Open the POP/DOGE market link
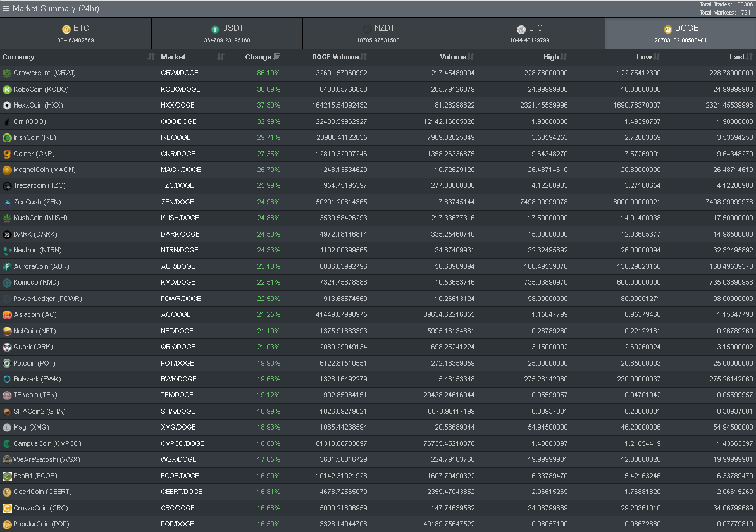The width and height of the screenshot is (756, 532). 177,524
